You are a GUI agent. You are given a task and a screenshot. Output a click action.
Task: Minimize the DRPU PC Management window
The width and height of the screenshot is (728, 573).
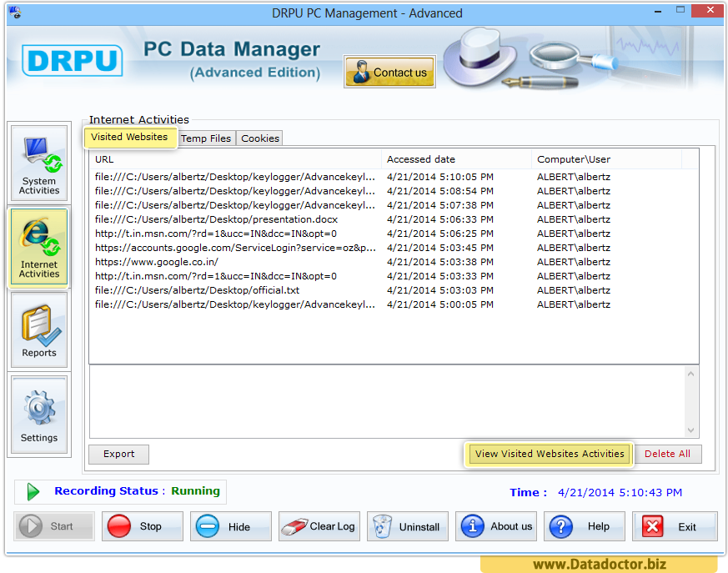click(x=657, y=11)
